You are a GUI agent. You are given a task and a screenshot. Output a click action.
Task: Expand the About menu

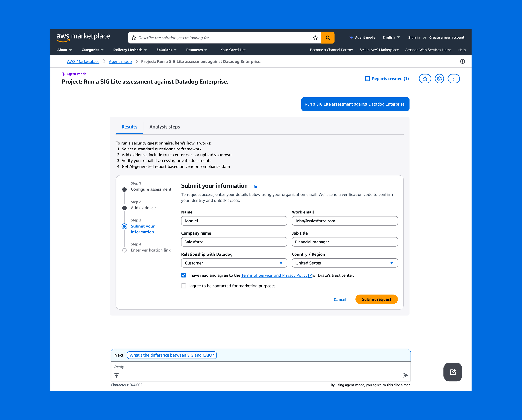coord(64,50)
